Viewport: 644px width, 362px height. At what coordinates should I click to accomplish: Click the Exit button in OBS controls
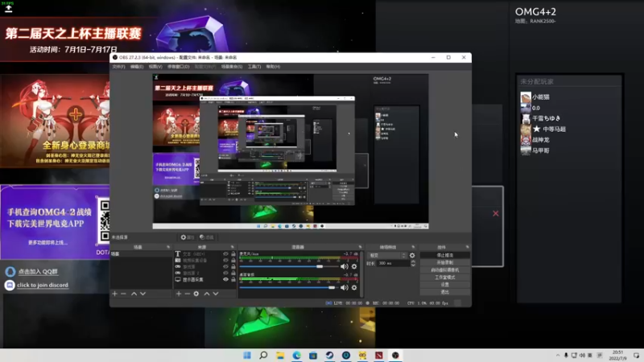coord(445,292)
